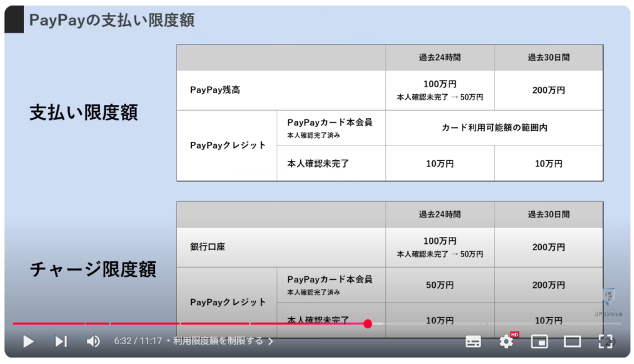Click the チャージ限度額 heading
Image resolution: width=634 pixels, height=364 pixels.
click(93, 269)
